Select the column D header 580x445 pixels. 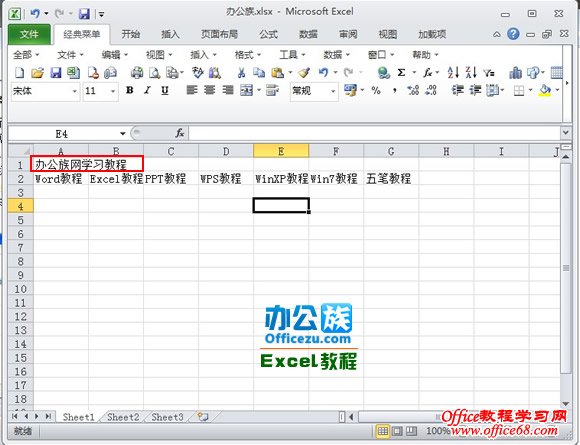[226, 151]
